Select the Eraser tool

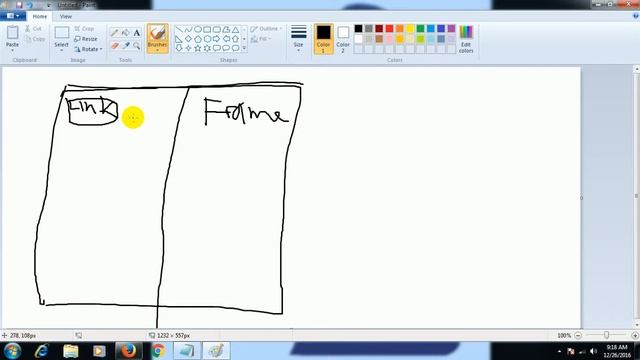[x=115, y=45]
